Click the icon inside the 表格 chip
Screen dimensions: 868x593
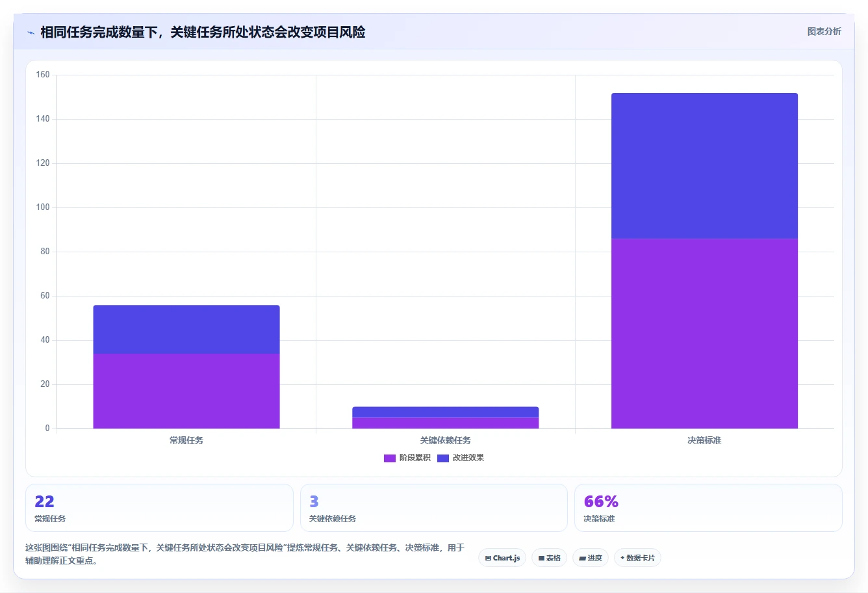pyautogui.click(x=541, y=558)
